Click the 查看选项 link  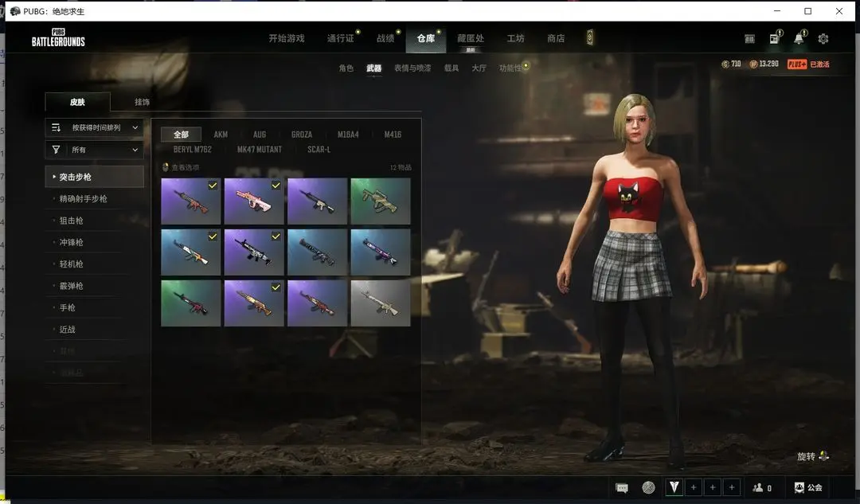point(185,167)
